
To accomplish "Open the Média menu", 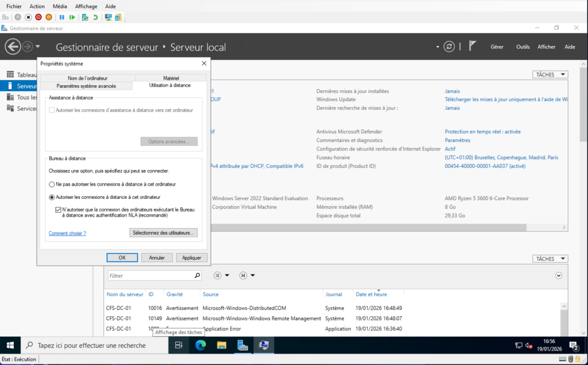I will point(60,6).
